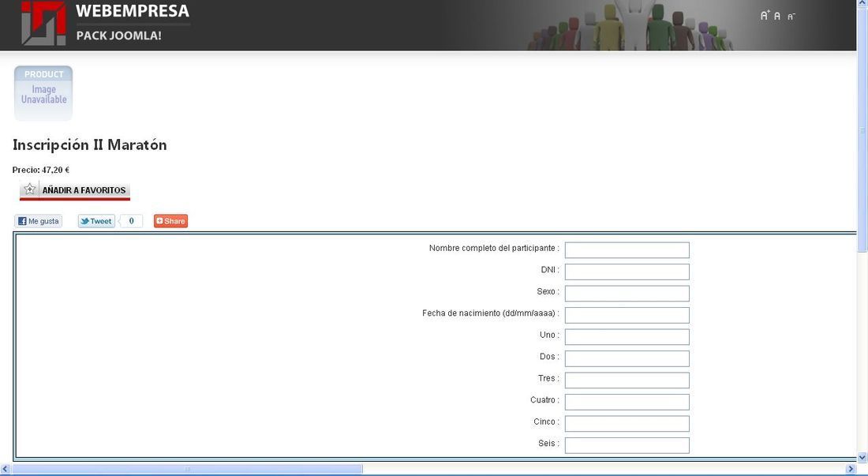Share the page with Tweet button
Image resolution: width=868 pixels, height=476 pixels.
(x=96, y=221)
